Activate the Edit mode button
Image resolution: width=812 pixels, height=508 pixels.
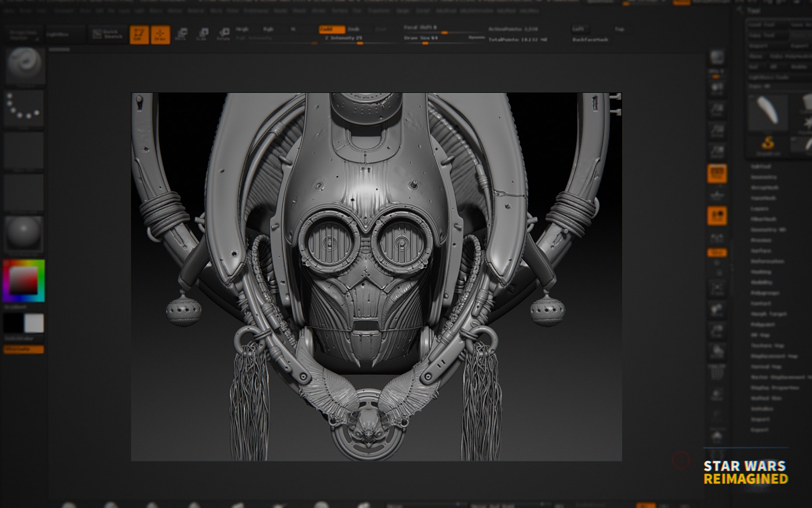click(139, 34)
